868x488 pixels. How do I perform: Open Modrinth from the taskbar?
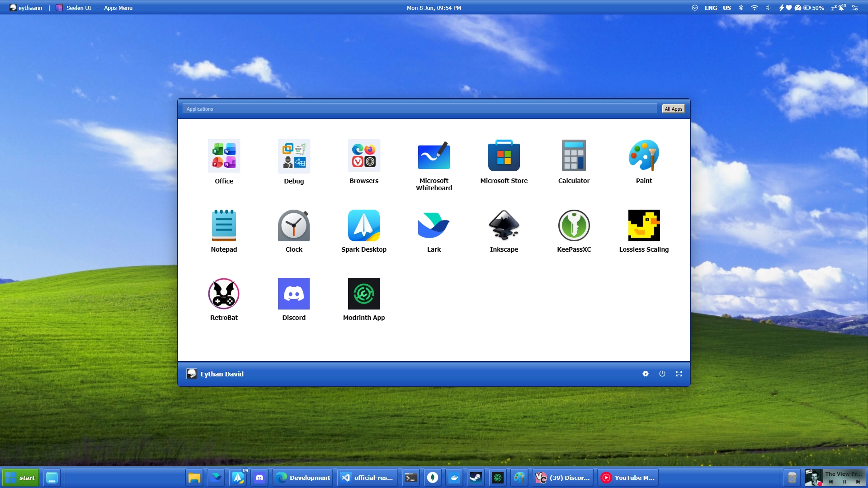(498, 478)
